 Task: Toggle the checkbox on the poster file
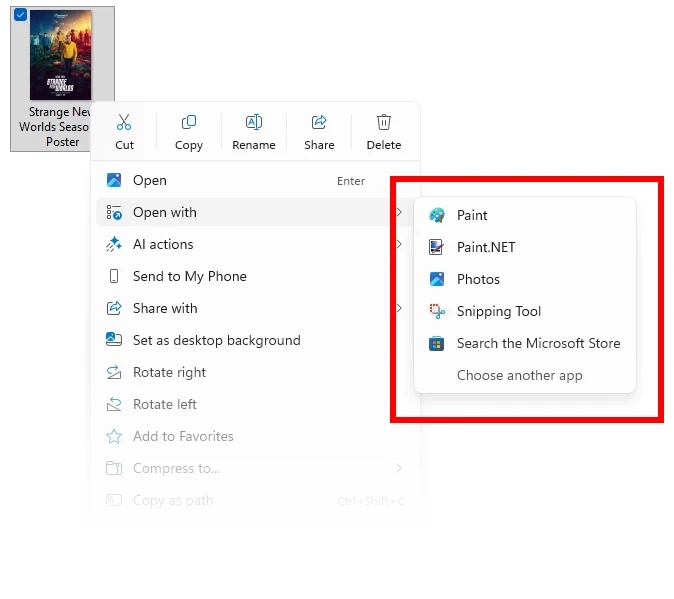coord(20,15)
